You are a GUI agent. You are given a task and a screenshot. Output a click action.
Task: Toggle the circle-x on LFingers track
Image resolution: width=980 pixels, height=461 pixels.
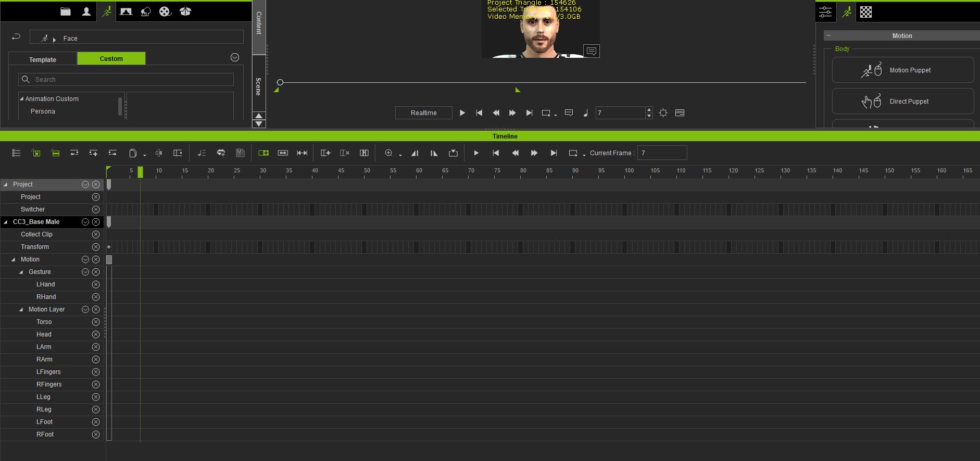96,372
